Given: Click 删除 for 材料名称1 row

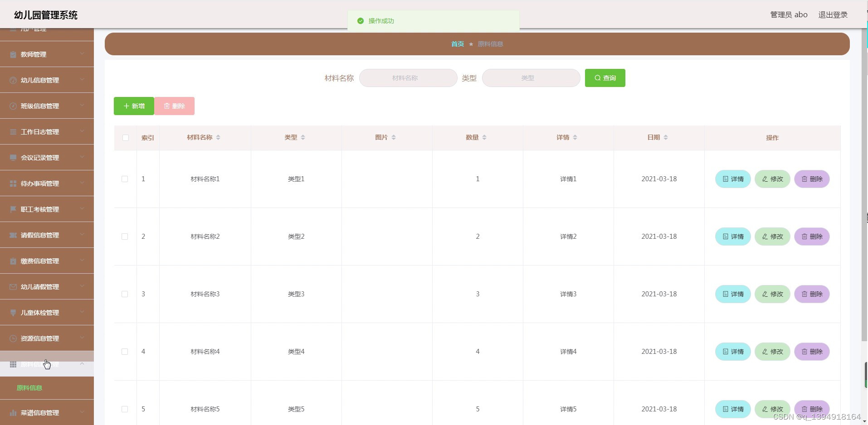Looking at the screenshot, I should point(812,179).
